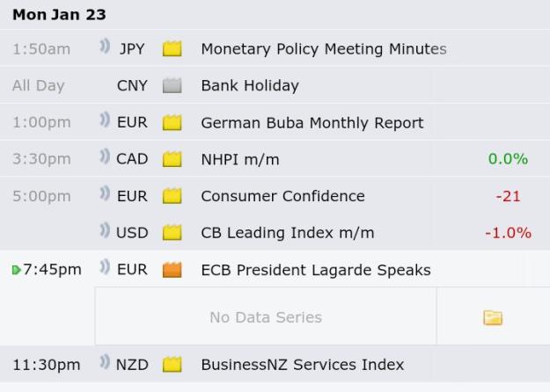Open the yellow folder icon beside No Data Series
This screenshot has width=550, height=392.
pyautogui.click(x=493, y=318)
